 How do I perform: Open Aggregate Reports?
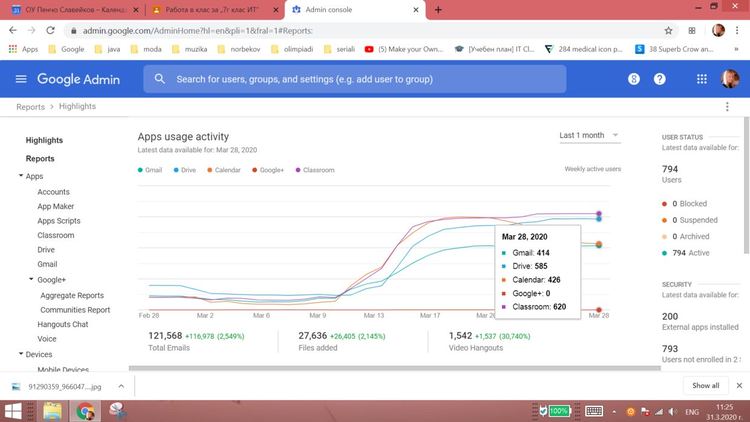pyautogui.click(x=72, y=295)
